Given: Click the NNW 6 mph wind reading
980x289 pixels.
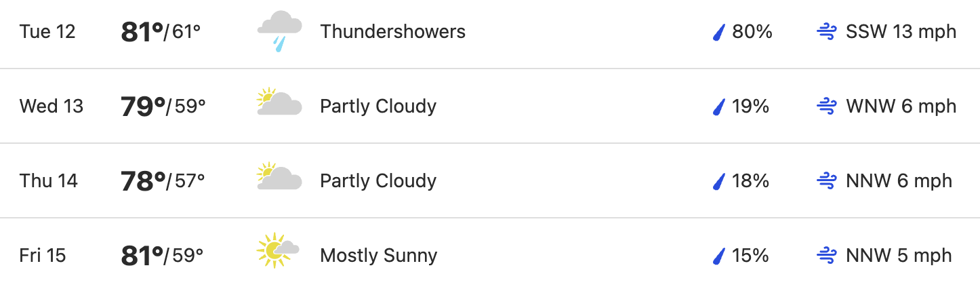Looking at the screenshot, I should click(x=899, y=181).
